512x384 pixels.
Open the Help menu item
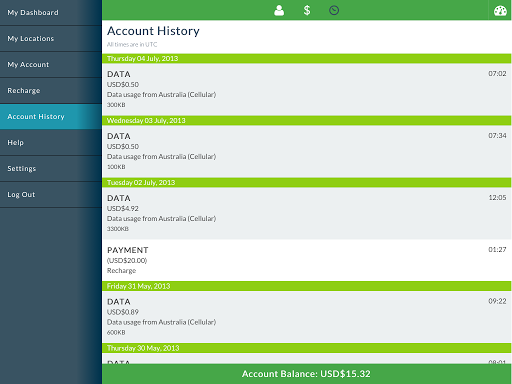pyautogui.click(x=51, y=143)
